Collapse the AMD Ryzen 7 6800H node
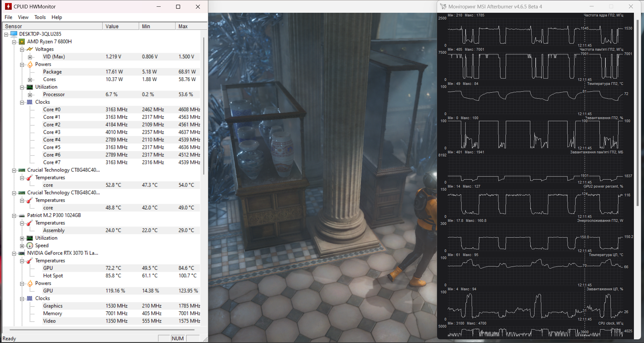 [x=14, y=42]
